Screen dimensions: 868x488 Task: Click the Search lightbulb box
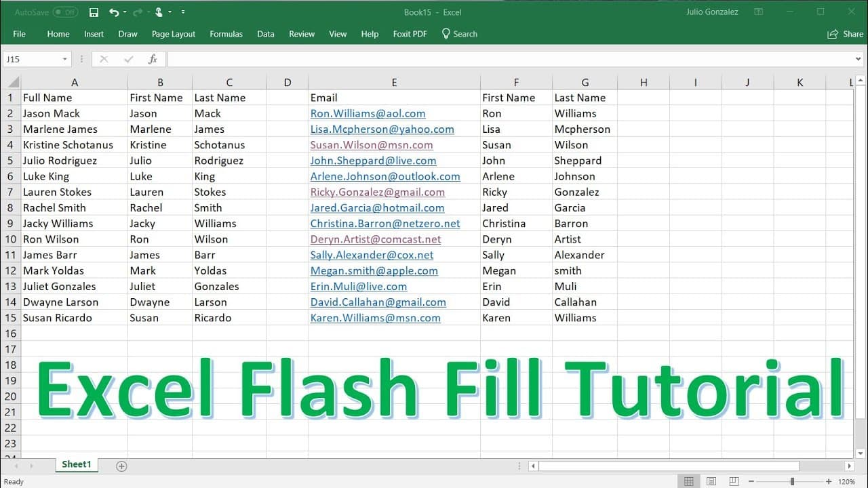[x=460, y=34]
